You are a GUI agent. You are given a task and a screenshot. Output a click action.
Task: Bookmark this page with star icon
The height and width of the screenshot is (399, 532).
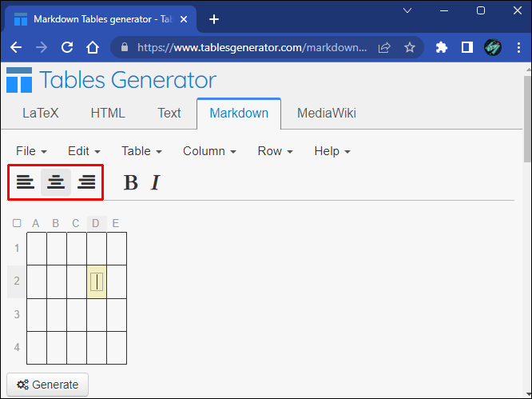point(410,47)
